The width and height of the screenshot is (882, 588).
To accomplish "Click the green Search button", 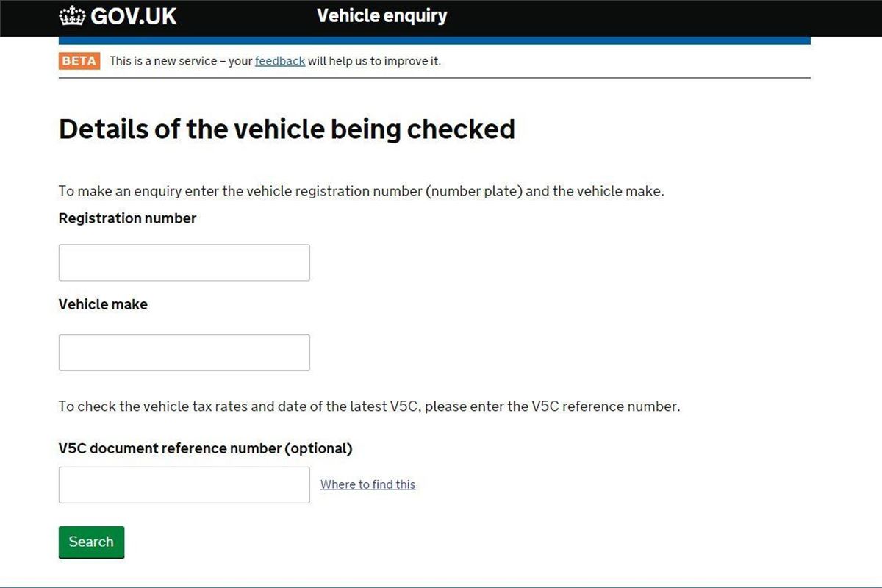I will [x=91, y=542].
